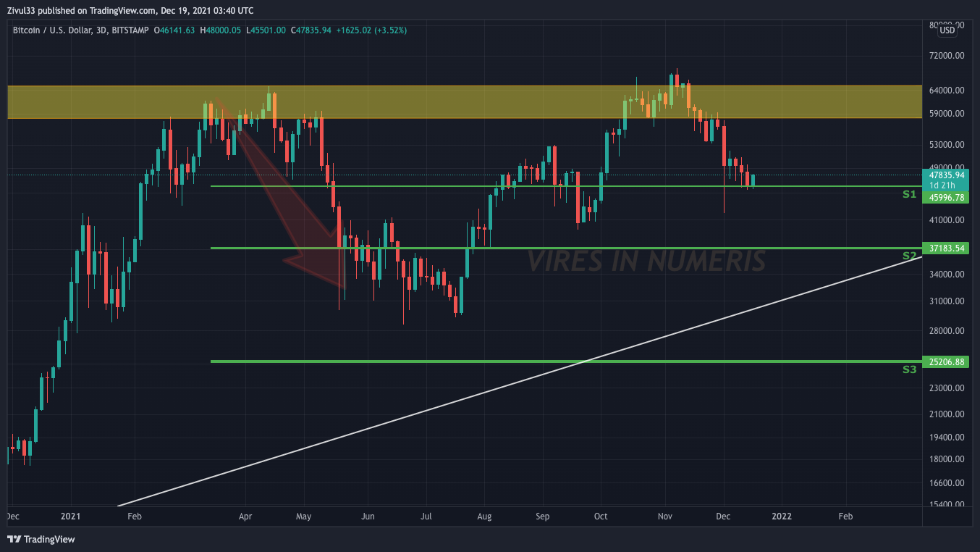Click the Jun time axis label
The image size is (980, 552).
(x=368, y=517)
